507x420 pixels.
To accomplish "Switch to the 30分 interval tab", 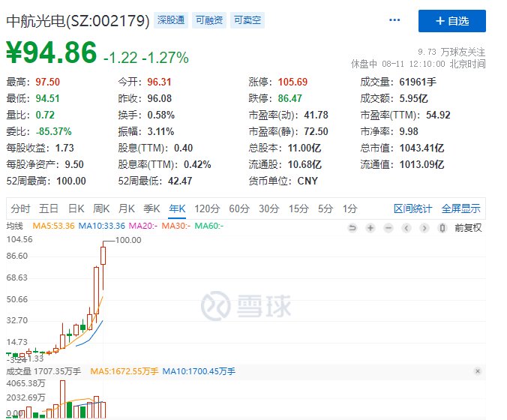I will 268,208.
